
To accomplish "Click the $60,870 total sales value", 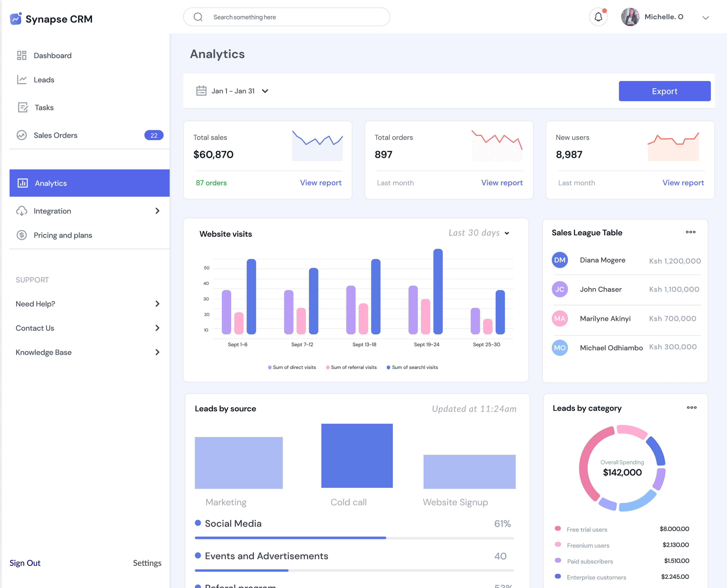I will tap(213, 154).
